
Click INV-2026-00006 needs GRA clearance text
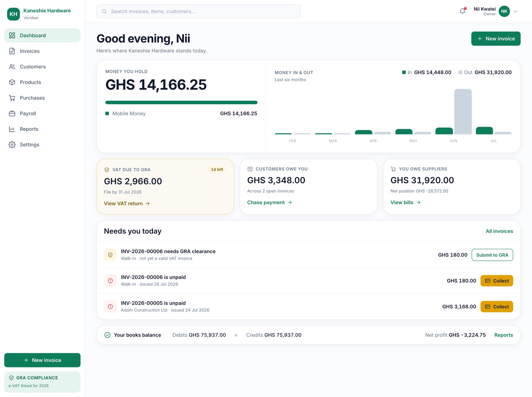click(168, 251)
